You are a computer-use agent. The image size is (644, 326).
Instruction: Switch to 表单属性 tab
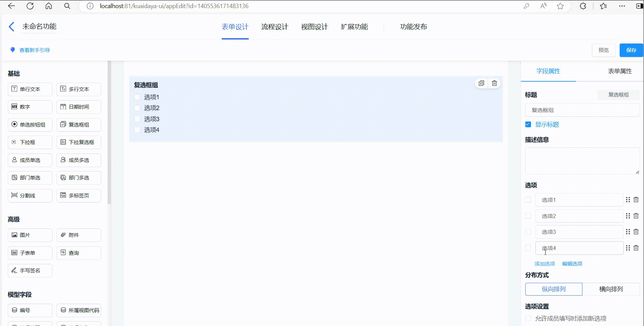[x=620, y=71]
